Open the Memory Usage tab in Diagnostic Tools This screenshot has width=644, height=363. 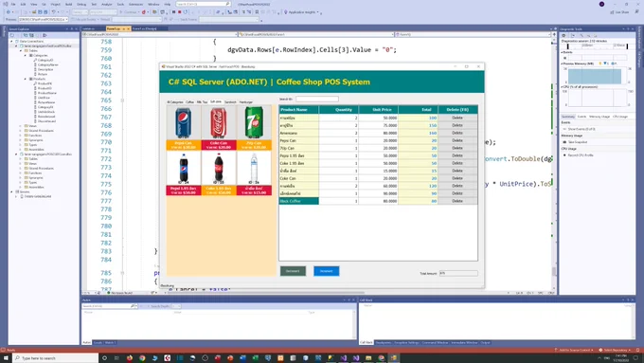[x=599, y=117]
